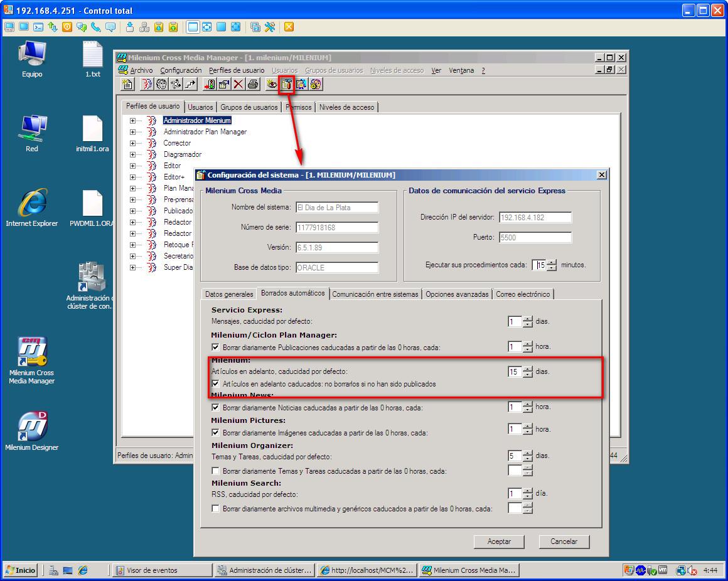Increase Artículos en adelanto caducidad days

(x=528, y=369)
